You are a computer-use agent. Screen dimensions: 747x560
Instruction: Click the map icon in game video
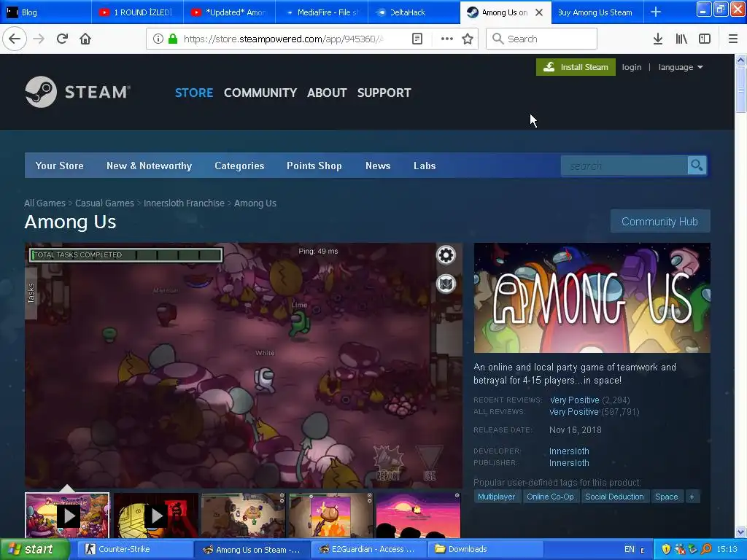click(x=446, y=284)
